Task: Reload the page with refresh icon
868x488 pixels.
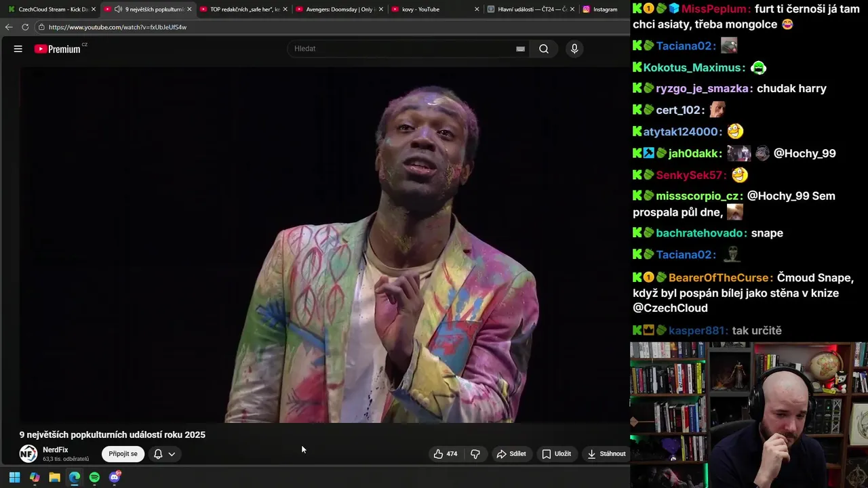Action: (25, 27)
